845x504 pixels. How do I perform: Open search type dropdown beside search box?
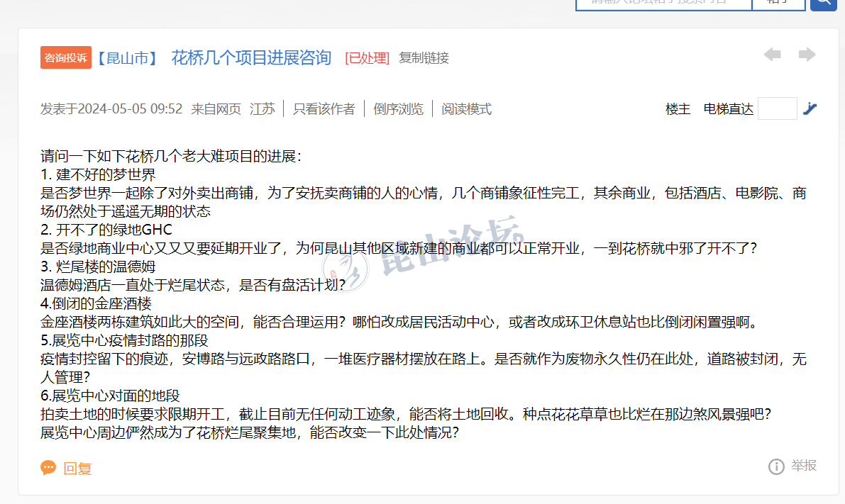(778, 3)
